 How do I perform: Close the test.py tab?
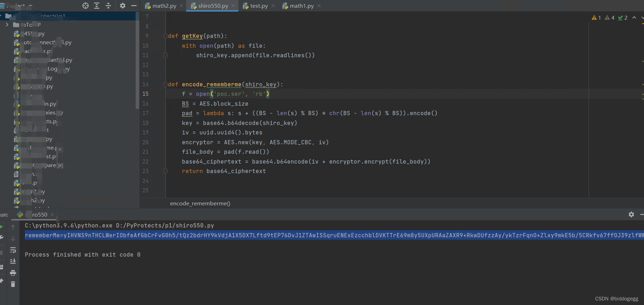click(x=273, y=6)
